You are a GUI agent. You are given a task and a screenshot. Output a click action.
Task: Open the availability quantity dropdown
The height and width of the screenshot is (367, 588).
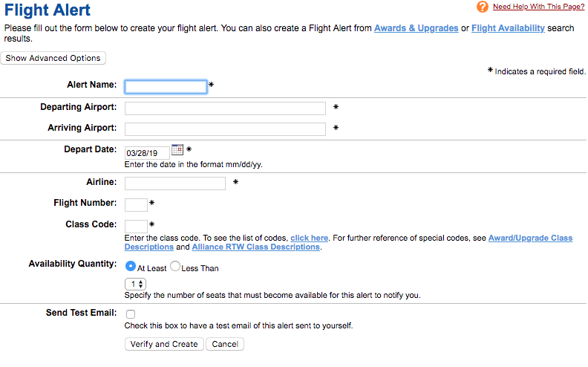[x=136, y=284]
